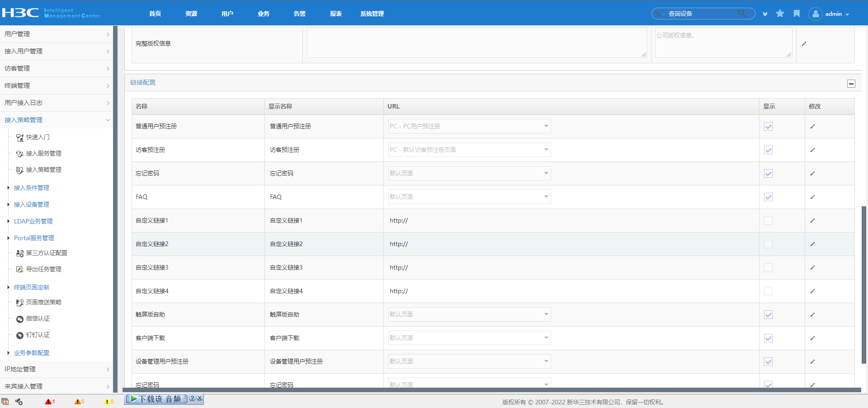Open 页面推送策略 in sidebar
The width and height of the screenshot is (868, 408).
pyautogui.click(x=44, y=302)
